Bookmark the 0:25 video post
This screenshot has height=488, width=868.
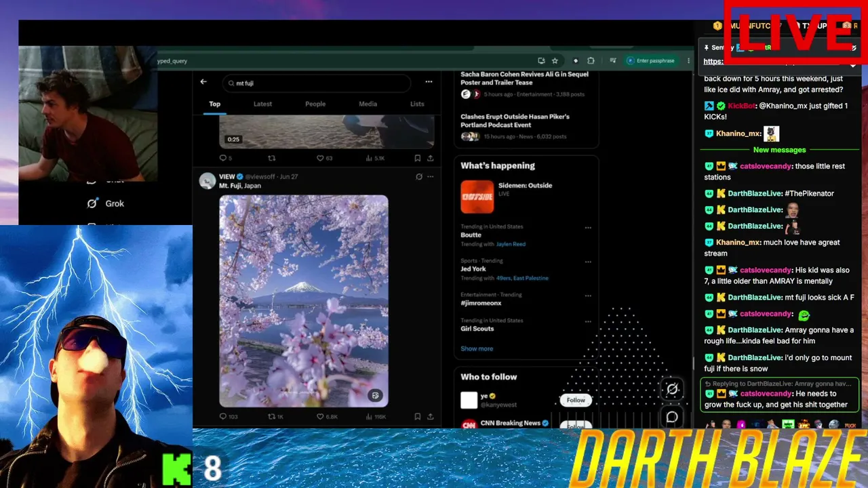coord(418,158)
